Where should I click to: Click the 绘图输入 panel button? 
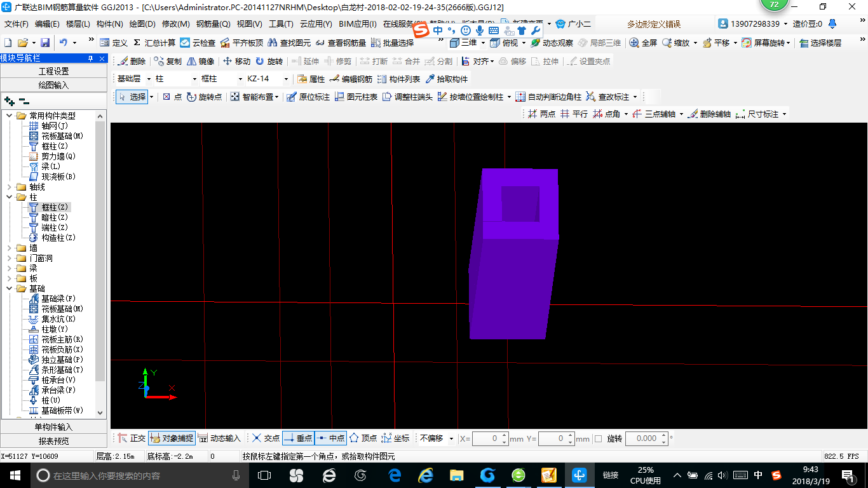point(53,85)
